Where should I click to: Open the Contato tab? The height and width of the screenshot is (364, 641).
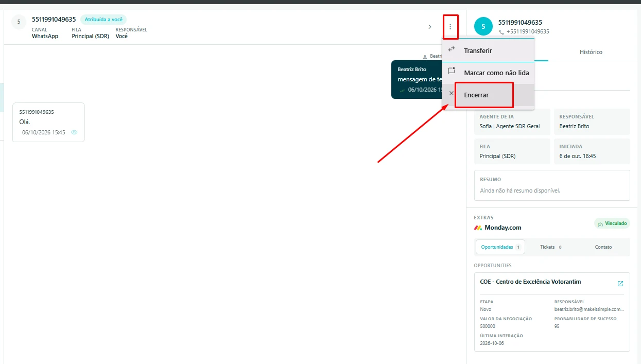[603, 247]
